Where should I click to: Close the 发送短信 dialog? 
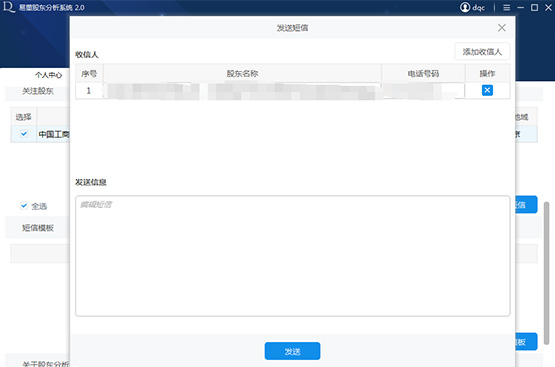tap(502, 28)
